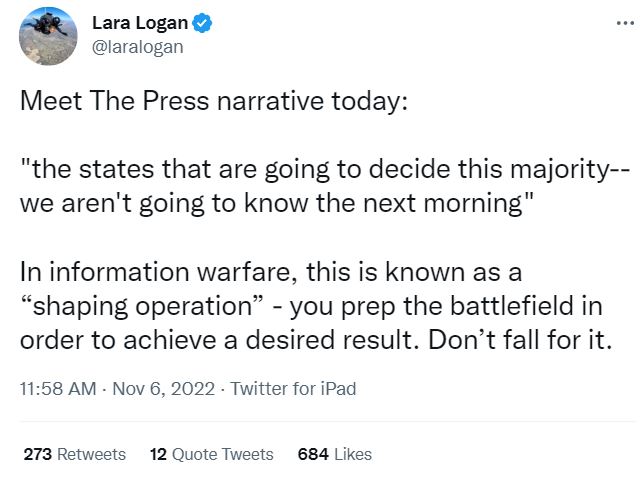This screenshot has width=642, height=485.
Task: Click the blue verified badge
Action: (x=201, y=24)
